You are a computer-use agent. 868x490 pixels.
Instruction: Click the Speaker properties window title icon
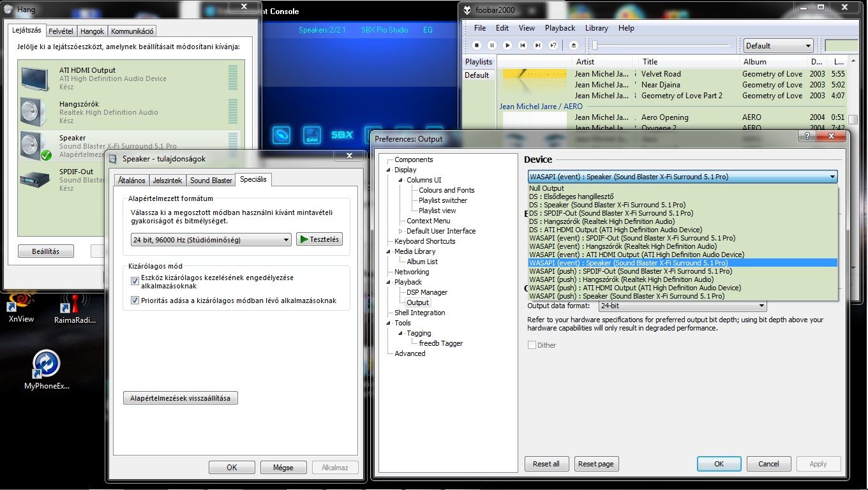click(114, 159)
